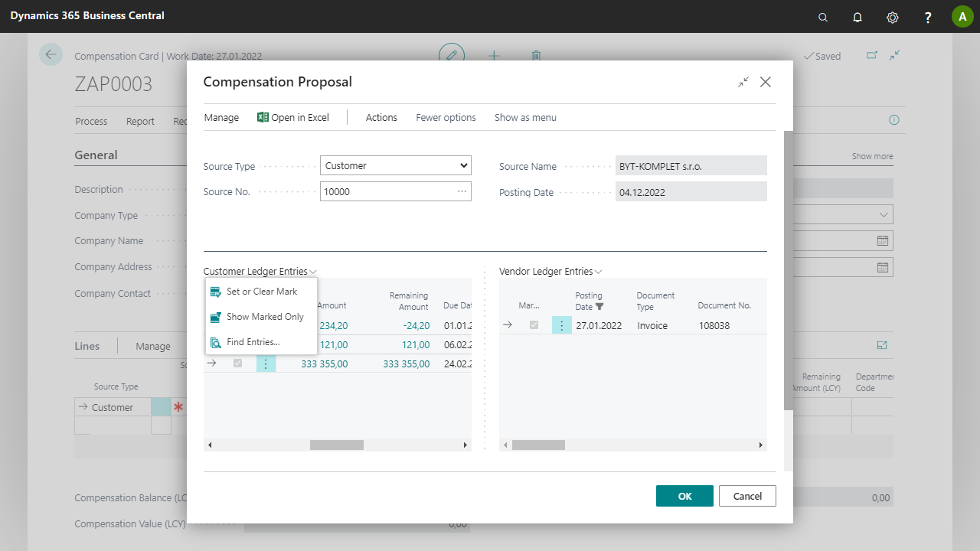Click the Find Entries magnifier icon
The height and width of the screenshot is (551, 980).
pyautogui.click(x=216, y=342)
